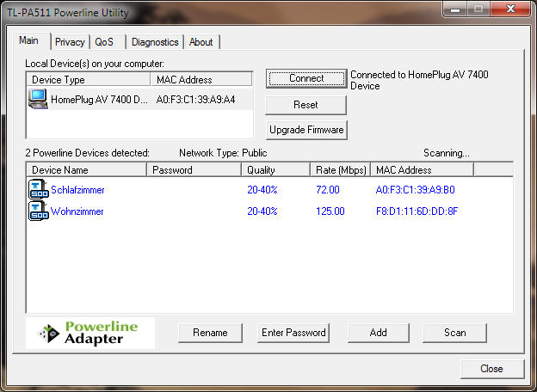Click the Connect button

(306, 78)
